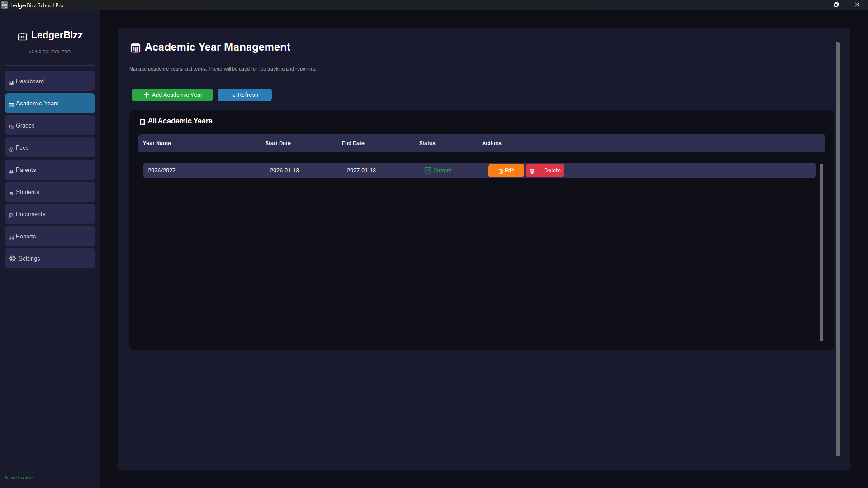Image resolution: width=868 pixels, height=488 pixels.
Task: Click the v2.6.0 SCHOOL PRO version label
Action: [50, 52]
